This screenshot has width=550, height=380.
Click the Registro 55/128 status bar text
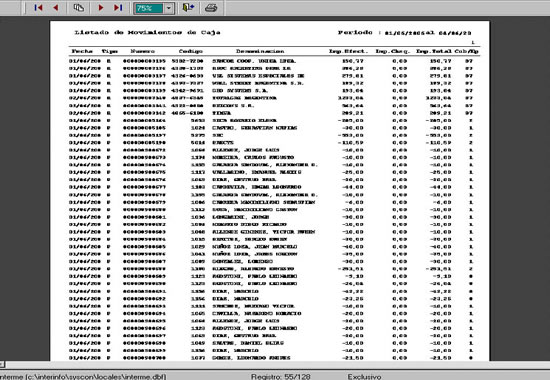click(281, 376)
